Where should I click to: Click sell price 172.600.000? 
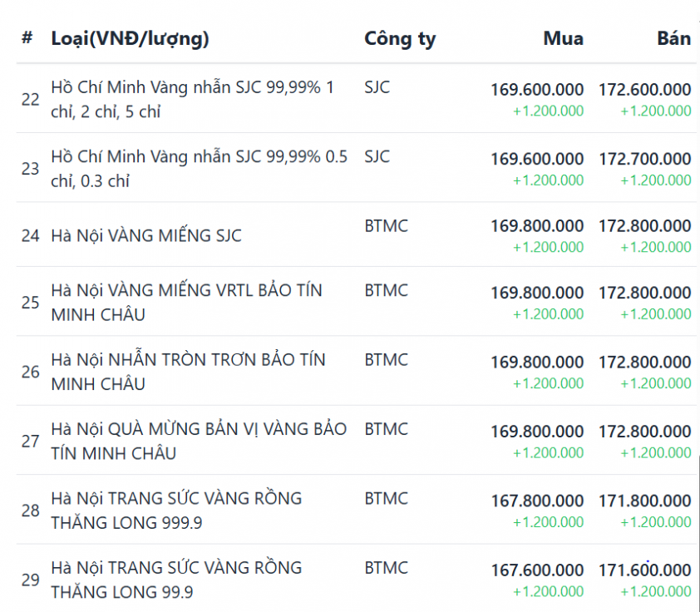click(x=644, y=90)
